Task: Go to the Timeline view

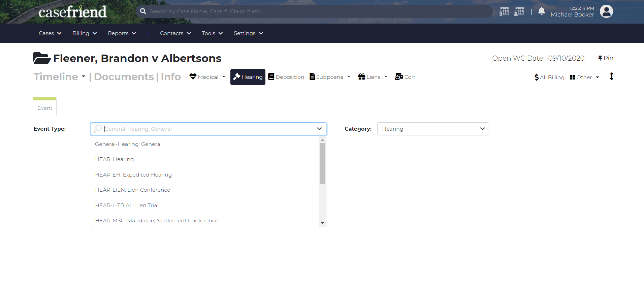Action: click(x=56, y=77)
